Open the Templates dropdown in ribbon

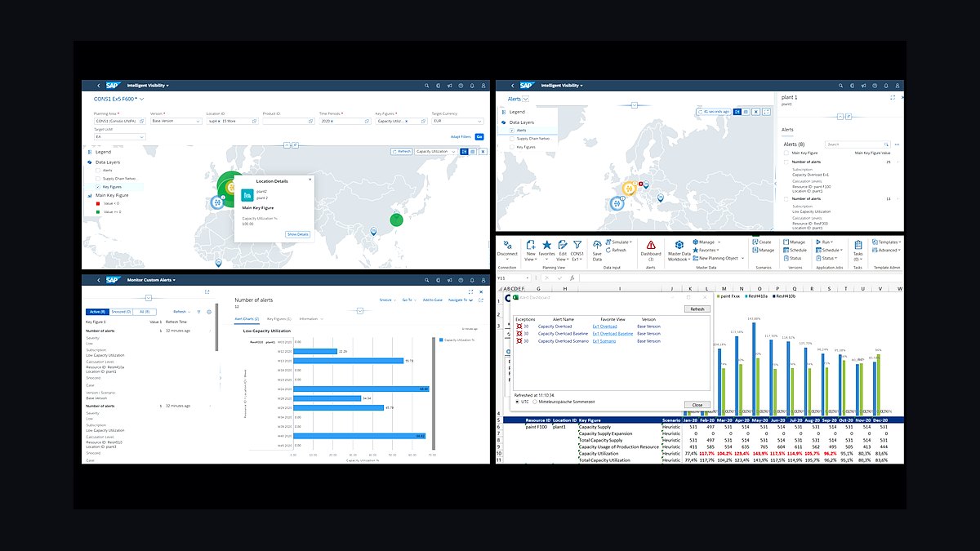click(x=886, y=242)
